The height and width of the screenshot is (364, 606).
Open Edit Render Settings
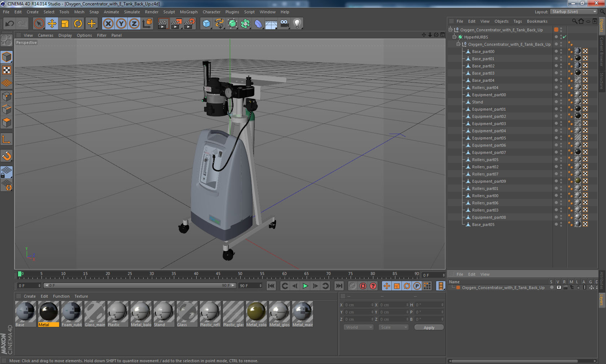[x=190, y=24]
